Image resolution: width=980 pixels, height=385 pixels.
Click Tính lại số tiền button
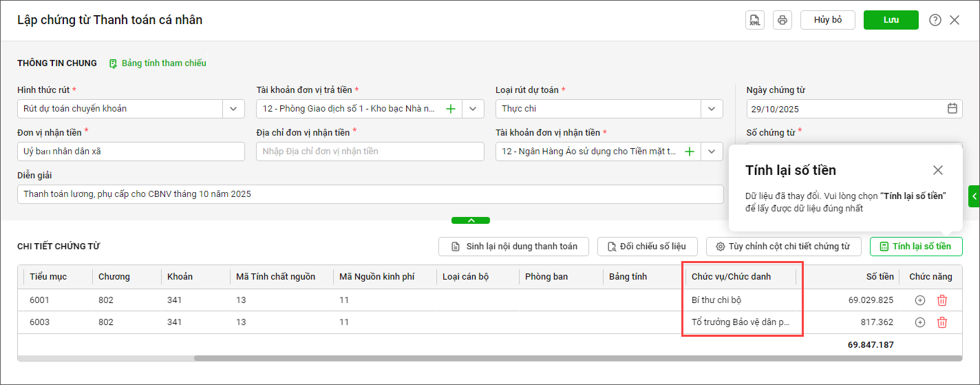tap(916, 247)
